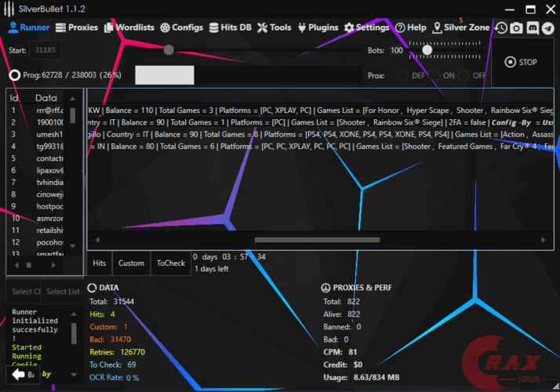Click the log box scroll-down arrow
The height and width of the screenshot is (392, 560).
tap(74, 375)
